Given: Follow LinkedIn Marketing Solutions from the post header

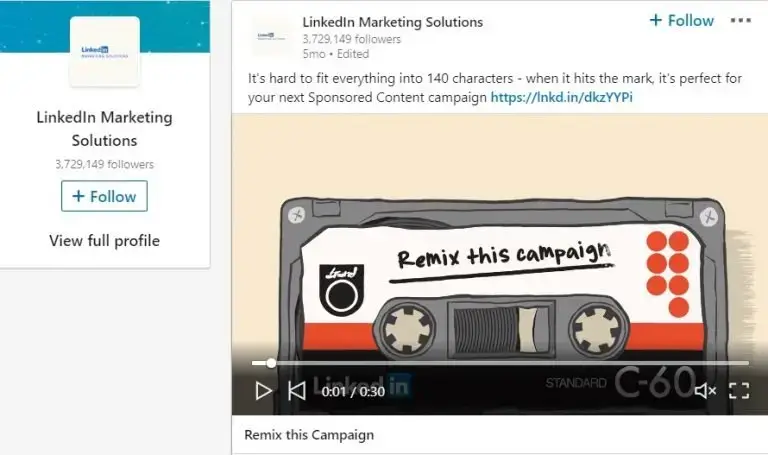Looking at the screenshot, I should (681, 21).
